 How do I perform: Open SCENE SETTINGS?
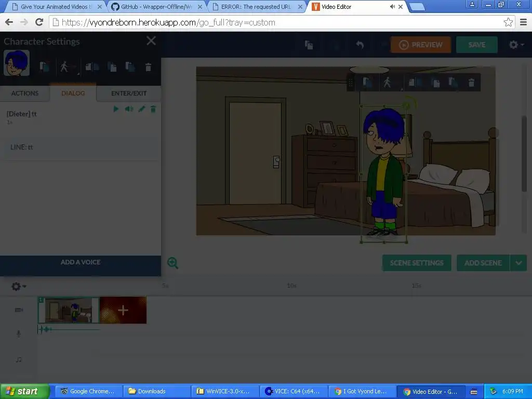[417, 263]
